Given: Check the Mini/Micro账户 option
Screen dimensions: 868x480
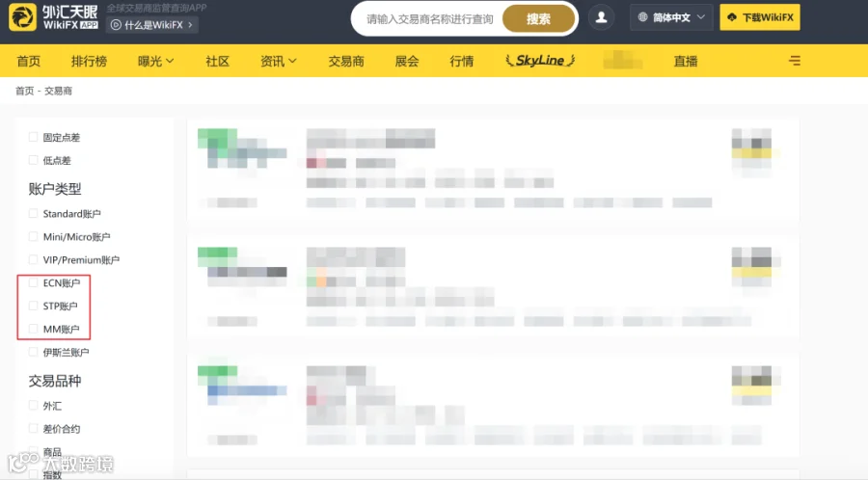Looking at the screenshot, I should 33,236.
